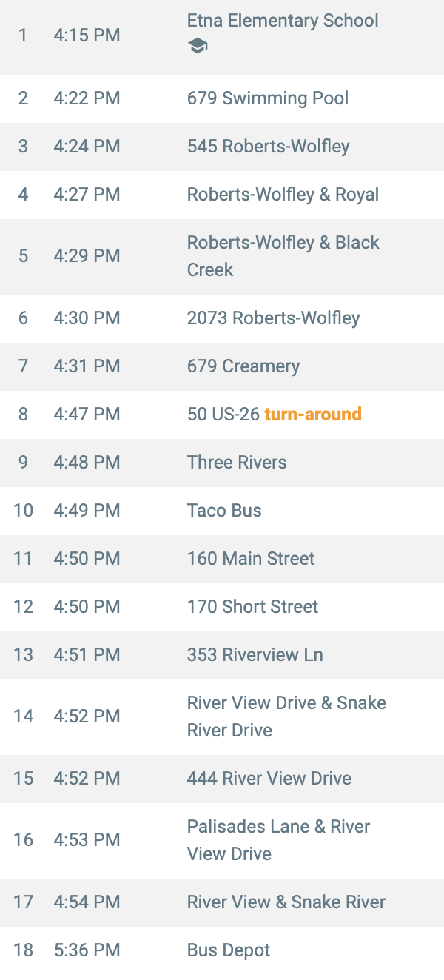The width and height of the screenshot is (444, 980).
Task: Select the 50 US-26 stop
Action: [222, 415]
